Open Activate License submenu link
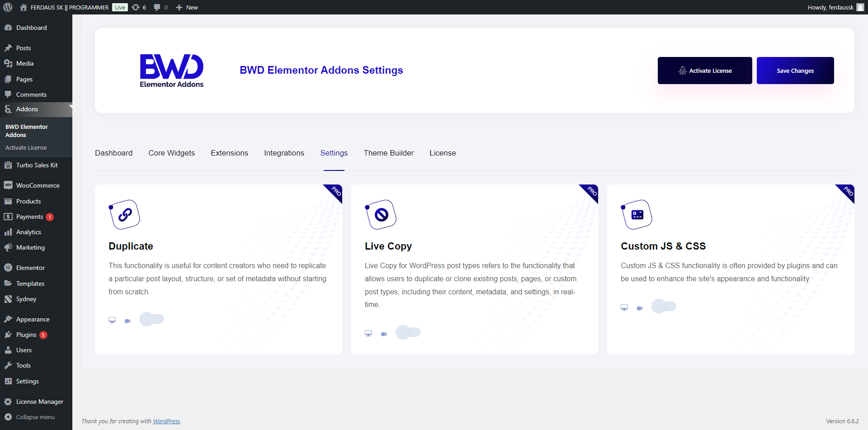 pyautogui.click(x=26, y=147)
